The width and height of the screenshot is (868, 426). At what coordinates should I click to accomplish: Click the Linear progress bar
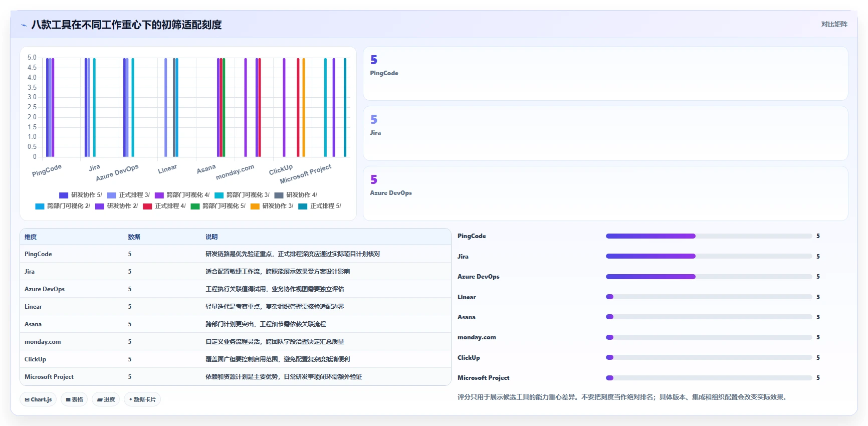click(709, 297)
